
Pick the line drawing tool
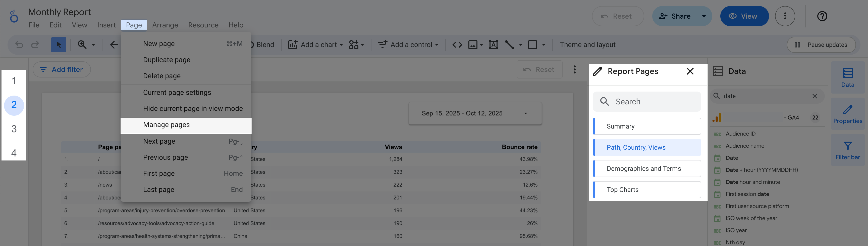click(510, 44)
